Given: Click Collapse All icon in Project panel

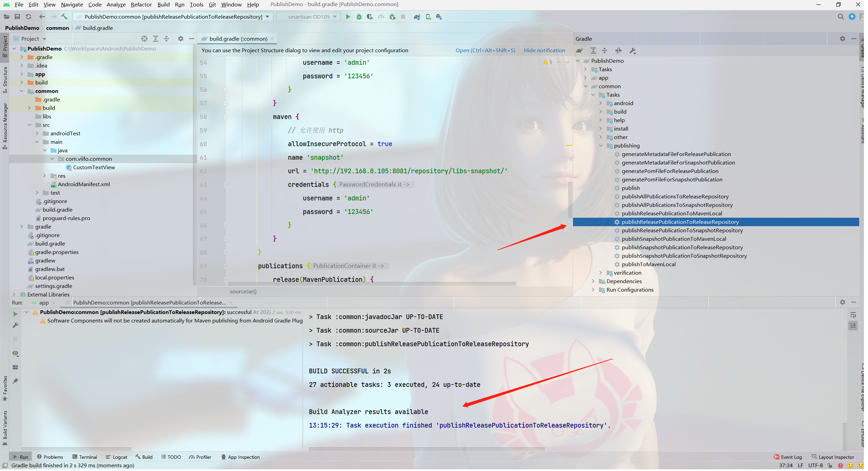Looking at the screenshot, I should [x=166, y=39].
